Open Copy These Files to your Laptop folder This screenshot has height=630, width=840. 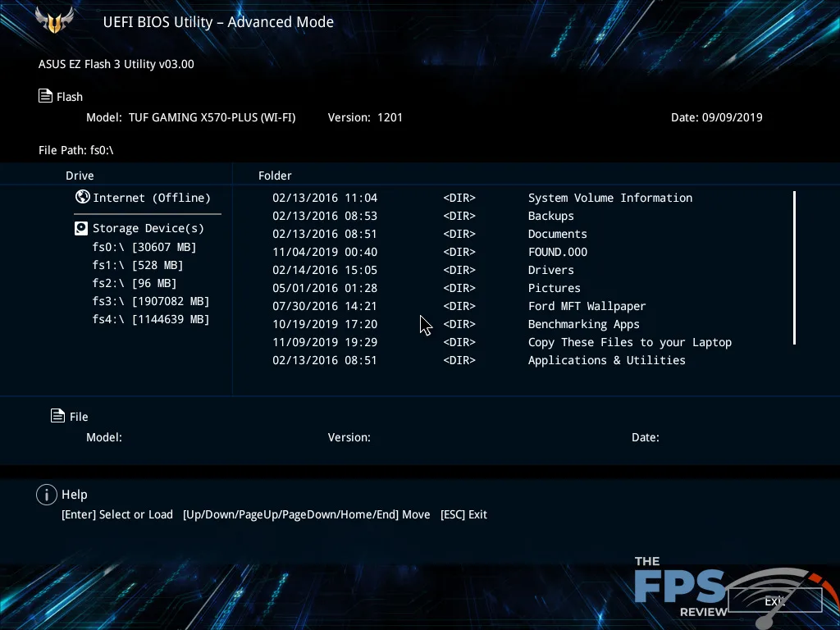coord(629,342)
